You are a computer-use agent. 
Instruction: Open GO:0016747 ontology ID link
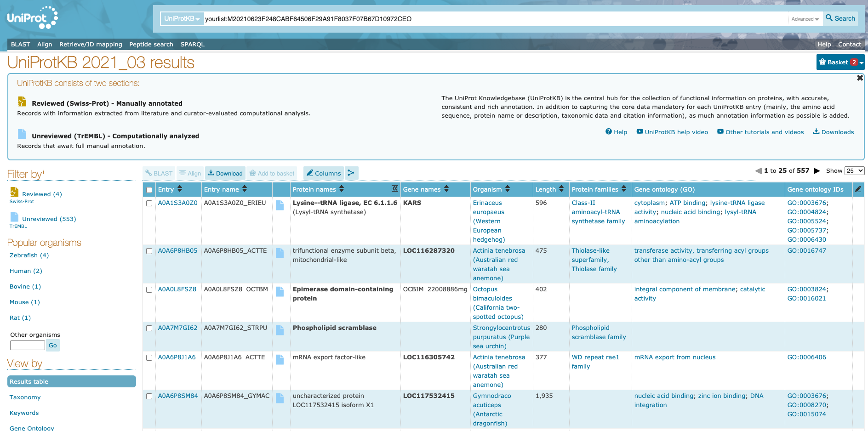(x=806, y=251)
